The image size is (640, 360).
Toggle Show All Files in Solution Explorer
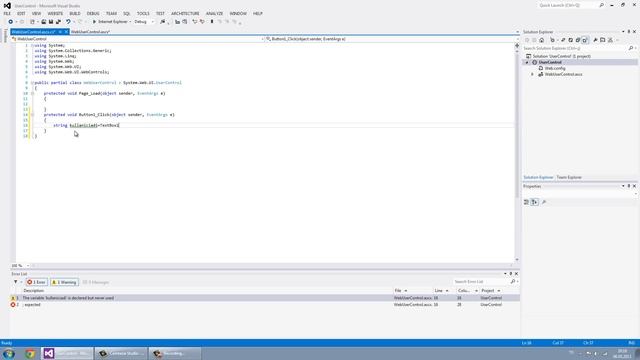pos(585,40)
